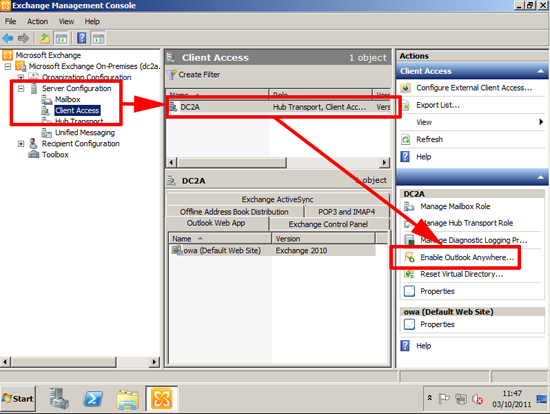Open the Toolbox node

click(x=55, y=155)
